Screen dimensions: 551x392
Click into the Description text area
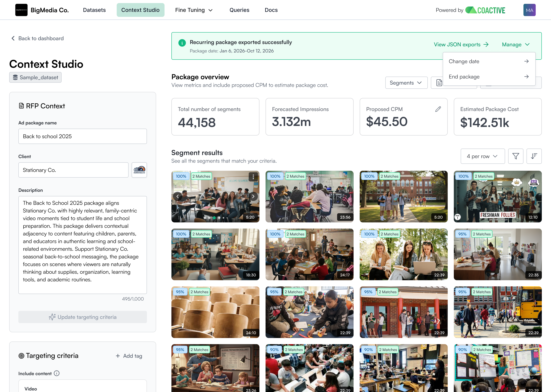(x=82, y=245)
